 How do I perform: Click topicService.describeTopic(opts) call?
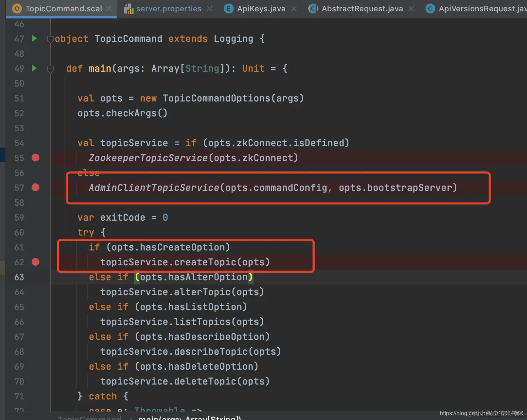[x=191, y=352]
